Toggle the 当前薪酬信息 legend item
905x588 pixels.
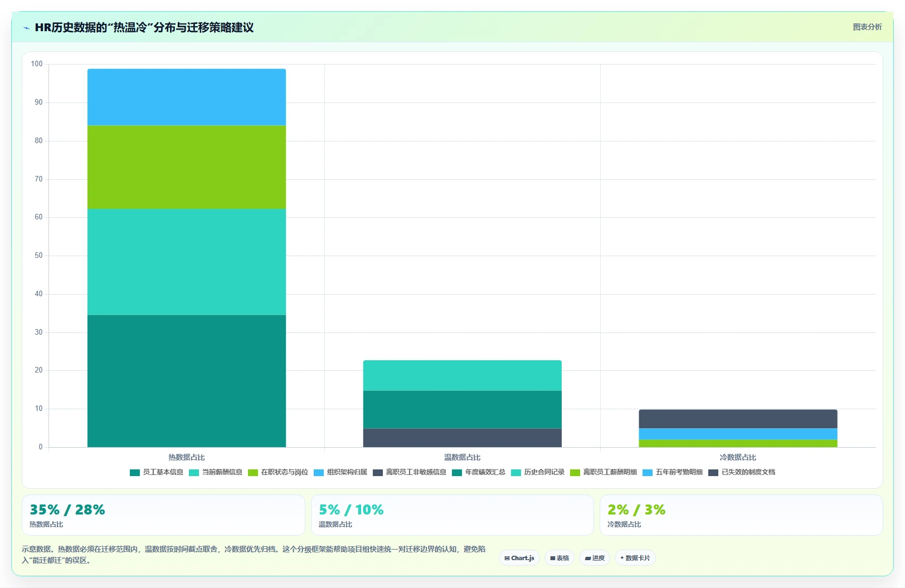(216, 472)
